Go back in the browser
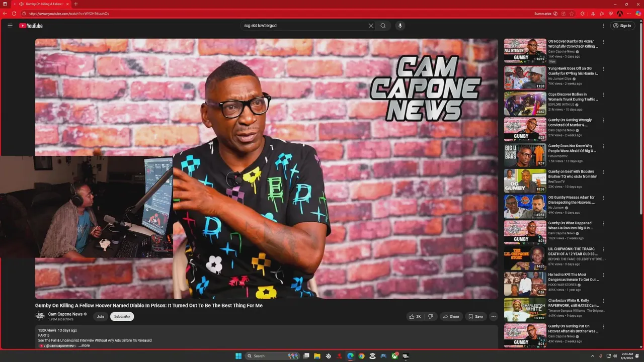 point(5,14)
